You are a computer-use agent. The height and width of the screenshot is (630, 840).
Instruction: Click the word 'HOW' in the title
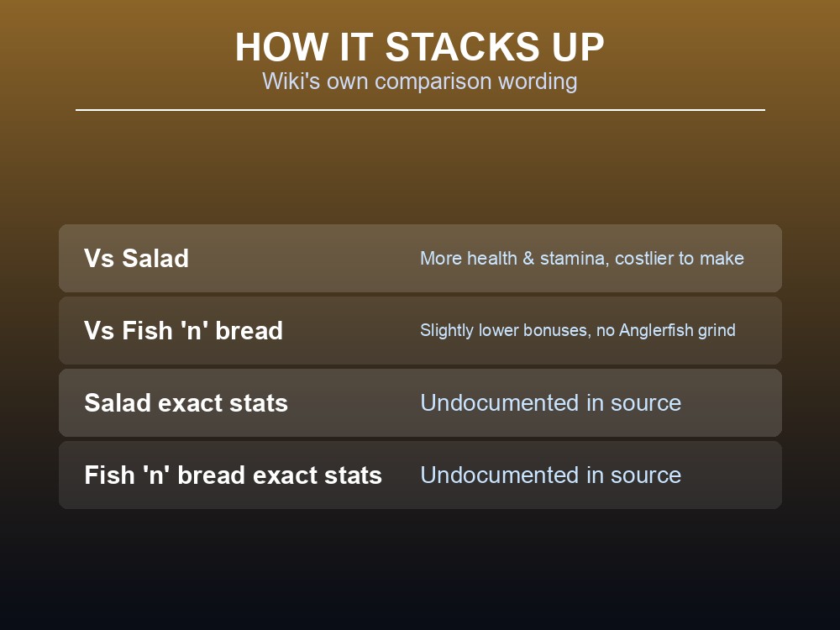(x=281, y=47)
